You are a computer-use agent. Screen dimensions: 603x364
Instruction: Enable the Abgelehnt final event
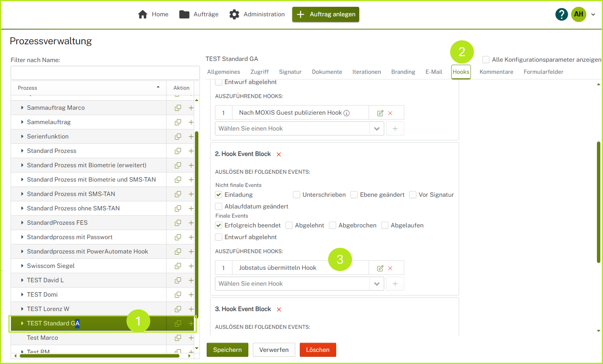pyautogui.click(x=289, y=225)
